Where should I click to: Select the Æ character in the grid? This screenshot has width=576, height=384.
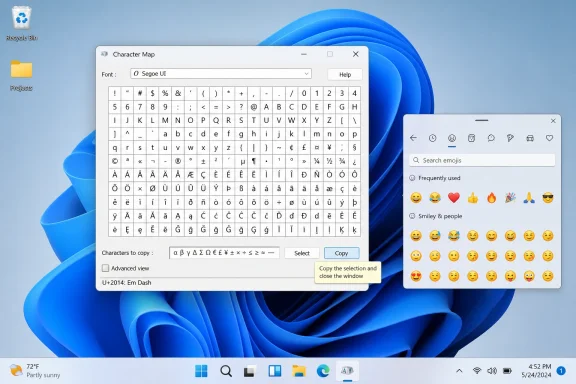[x=190, y=175]
